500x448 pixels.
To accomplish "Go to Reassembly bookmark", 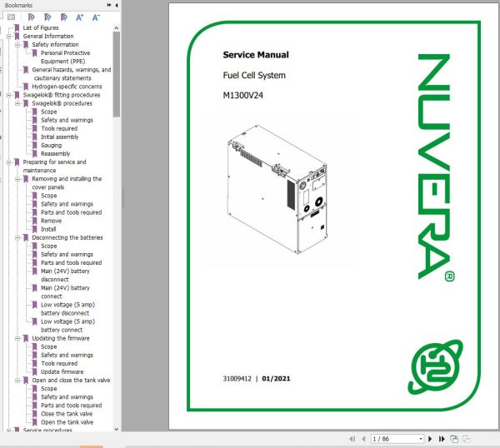I will click(x=56, y=153).
